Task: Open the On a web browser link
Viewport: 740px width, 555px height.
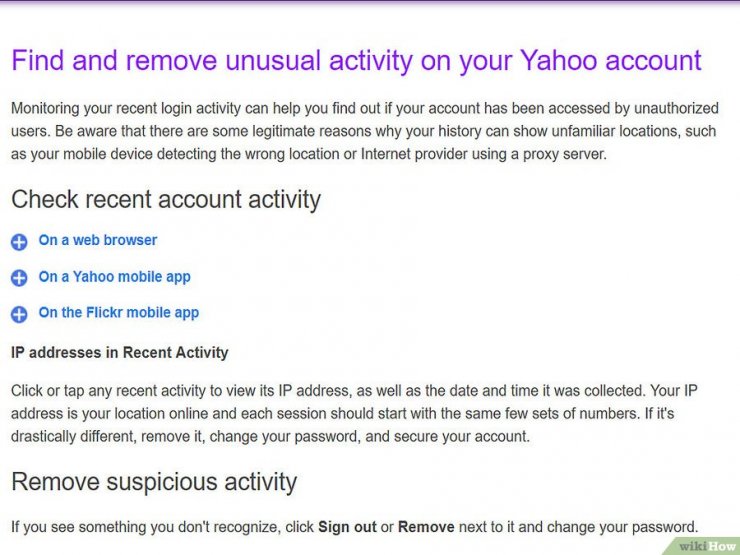Action: (x=98, y=240)
